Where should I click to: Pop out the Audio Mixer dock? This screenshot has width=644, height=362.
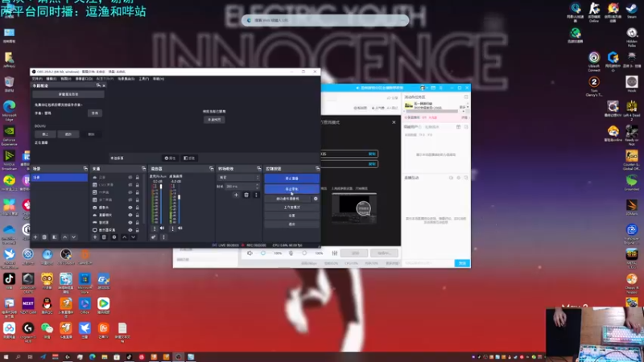point(211,169)
